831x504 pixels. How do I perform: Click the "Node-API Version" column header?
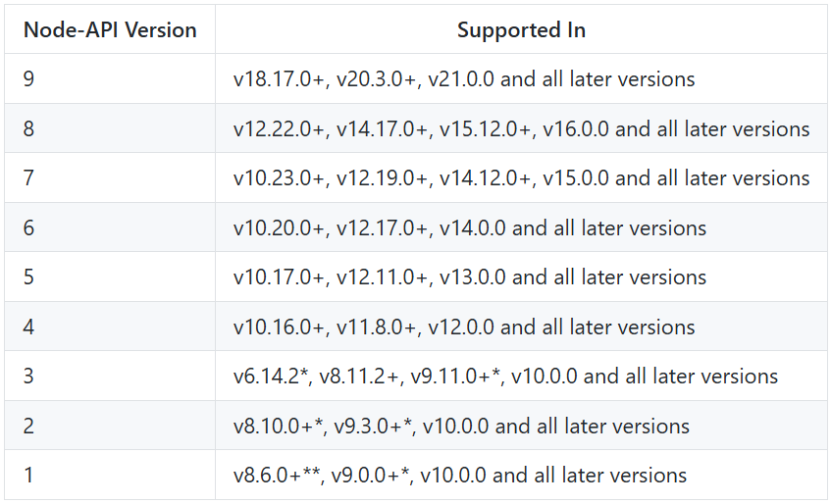[x=110, y=29]
